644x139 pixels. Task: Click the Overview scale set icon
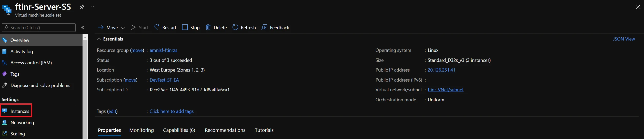pyautogui.click(x=4, y=40)
